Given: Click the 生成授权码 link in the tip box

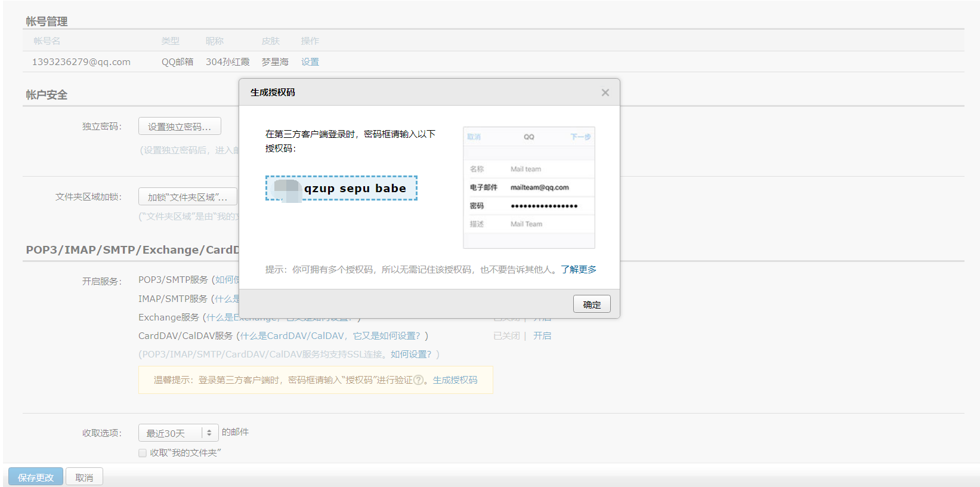Looking at the screenshot, I should click(455, 380).
